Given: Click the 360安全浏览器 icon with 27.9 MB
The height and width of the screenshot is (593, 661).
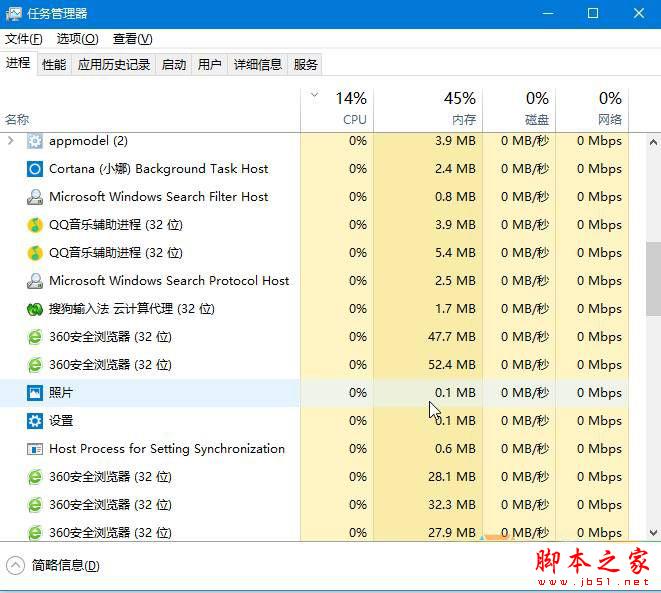Looking at the screenshot, I should point(35,533).
